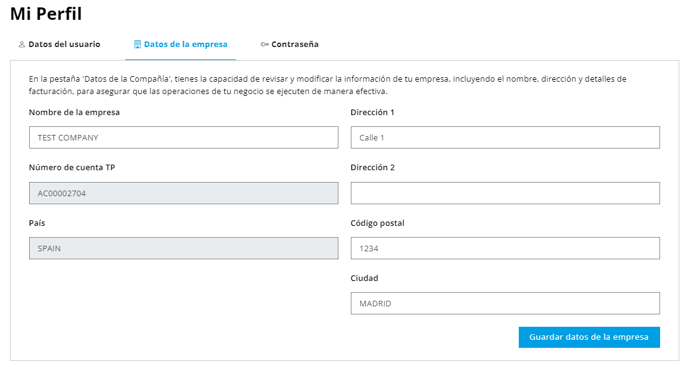
Task: Select the Datos de la empresa tab
Action: [x=180, y=44]
